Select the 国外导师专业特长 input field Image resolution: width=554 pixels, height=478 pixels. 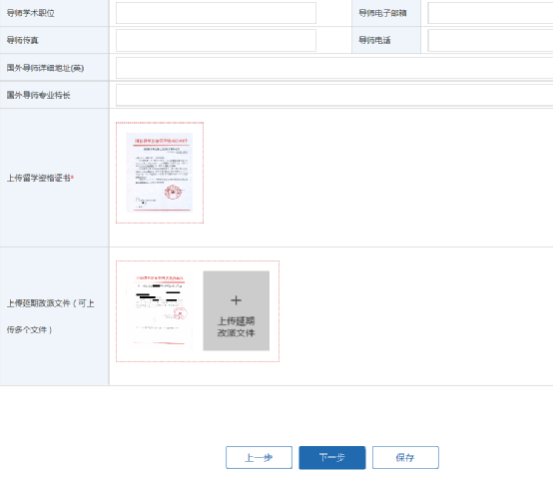coord(335,95)
